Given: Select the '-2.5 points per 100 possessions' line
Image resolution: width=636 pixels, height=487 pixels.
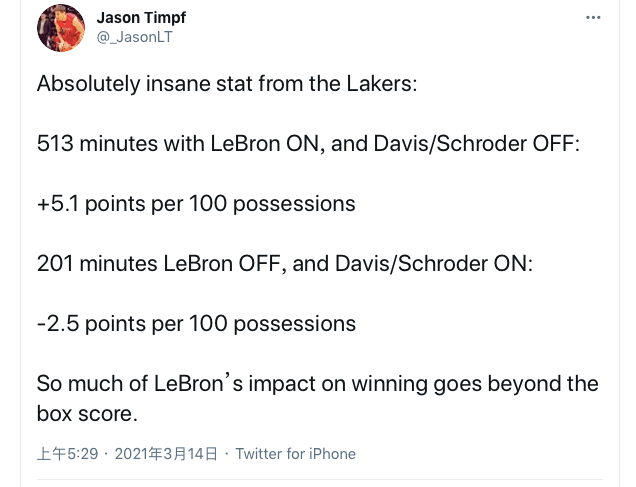Looking at the screenshot, I should (x=196, y=324).
